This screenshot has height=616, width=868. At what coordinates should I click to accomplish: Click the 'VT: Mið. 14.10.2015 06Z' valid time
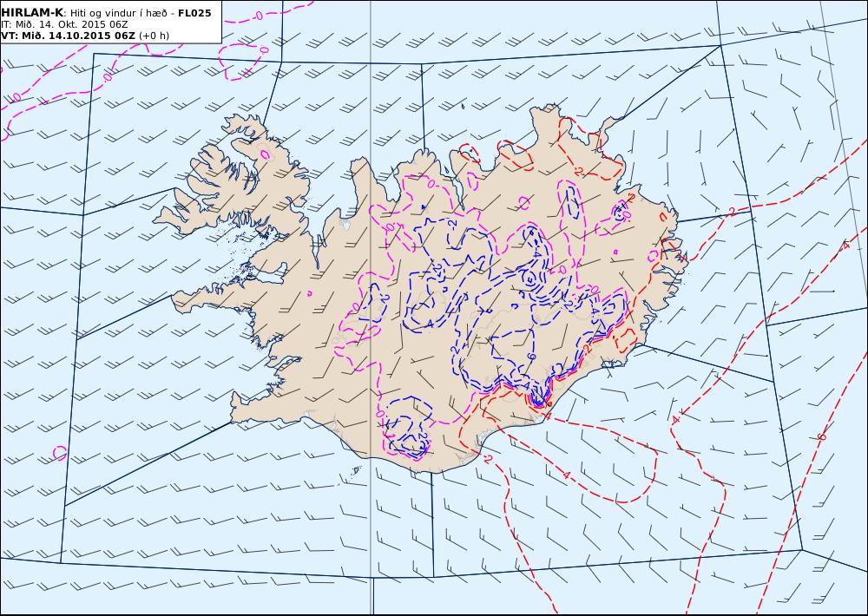(x=68, y=36)
